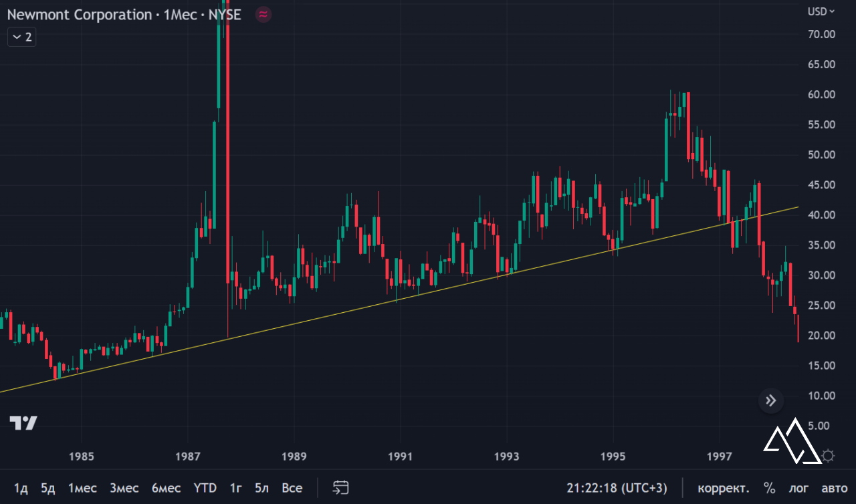
Task: Click the 1989 label on time axis
Action: [x=294, y=457]
